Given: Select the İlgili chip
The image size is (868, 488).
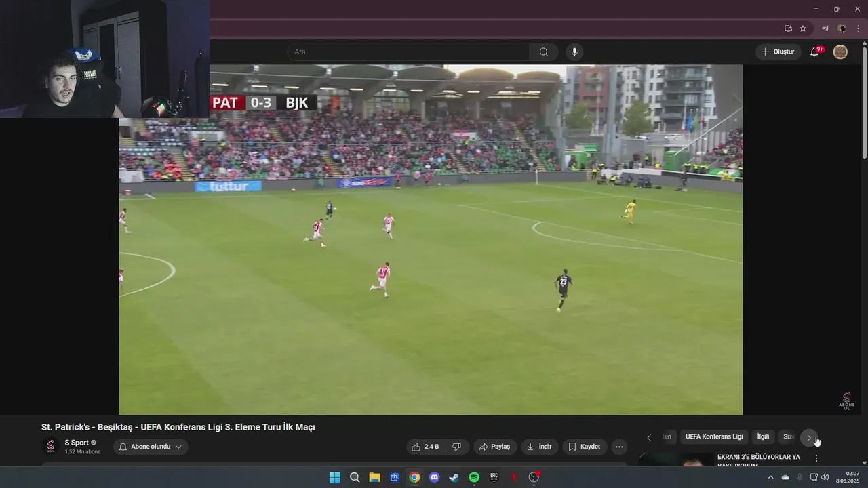Looking at the screenshot, I should [763, 436].
